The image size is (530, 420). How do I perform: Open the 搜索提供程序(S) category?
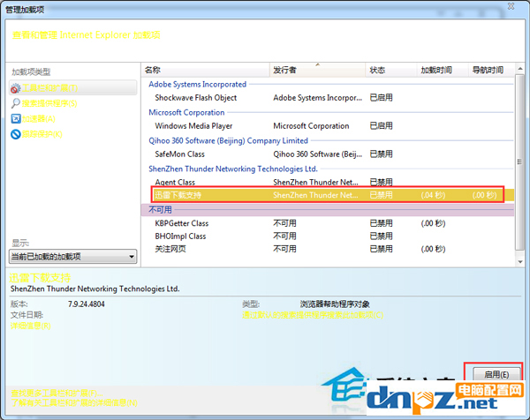coord(49,103)
